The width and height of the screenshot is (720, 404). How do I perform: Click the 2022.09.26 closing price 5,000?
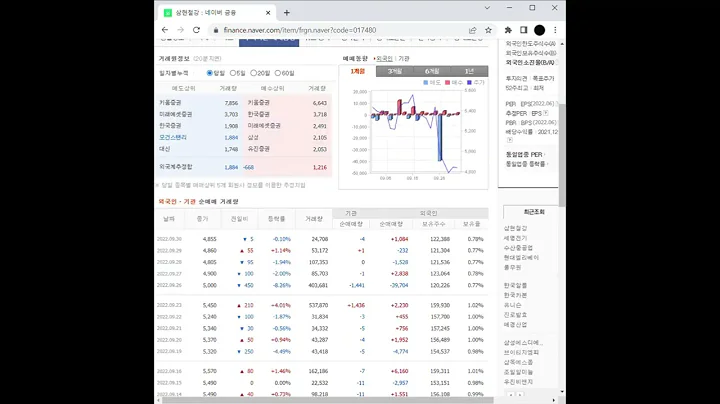click(x=209, y=286)
